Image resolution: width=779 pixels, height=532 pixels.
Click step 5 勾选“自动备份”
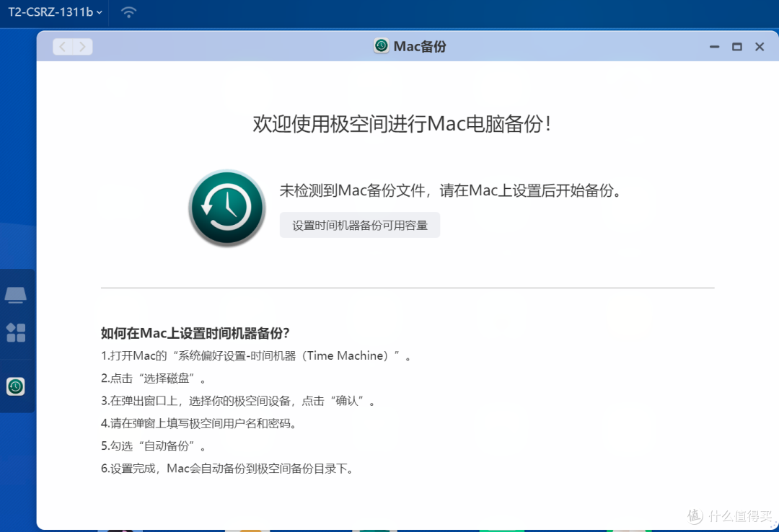(x=153, y=446)
